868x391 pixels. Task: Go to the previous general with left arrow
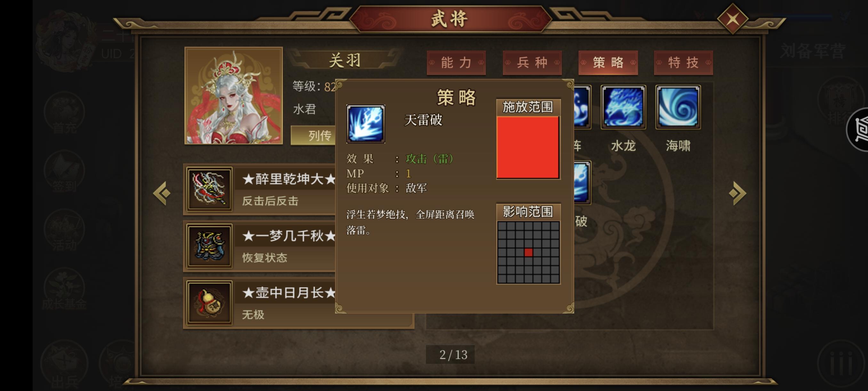pyautogui.click(x=162, y=193)
